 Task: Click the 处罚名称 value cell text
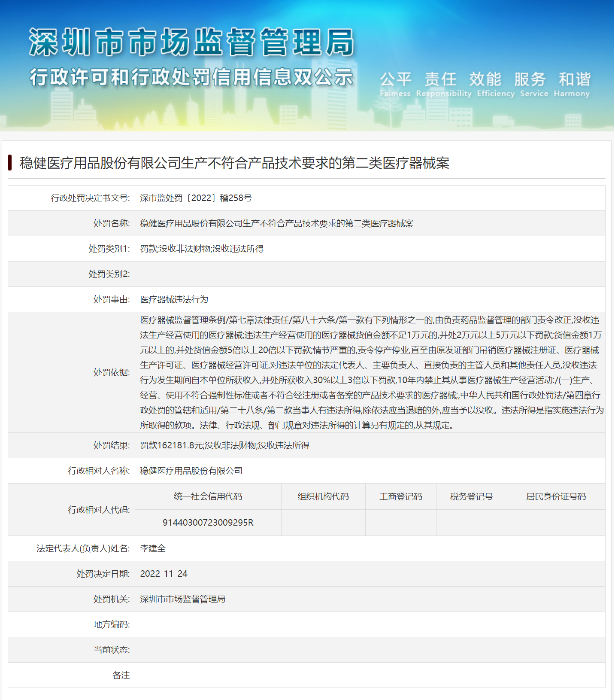tap(276, 223)
